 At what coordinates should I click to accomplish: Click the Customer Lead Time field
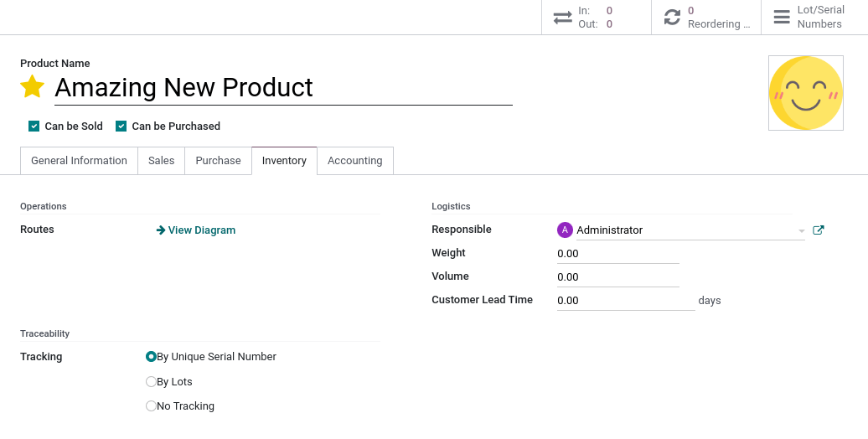click(x=625, y=301)
